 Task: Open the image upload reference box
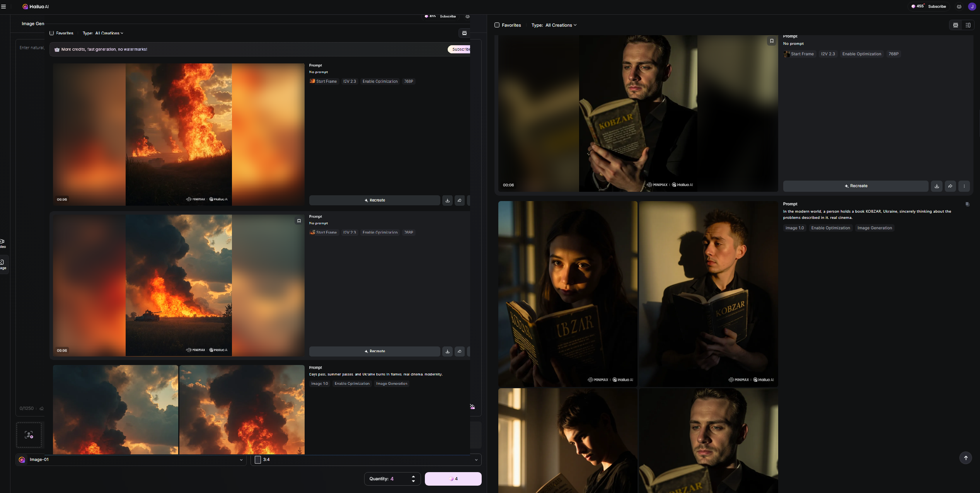point(29,435)
